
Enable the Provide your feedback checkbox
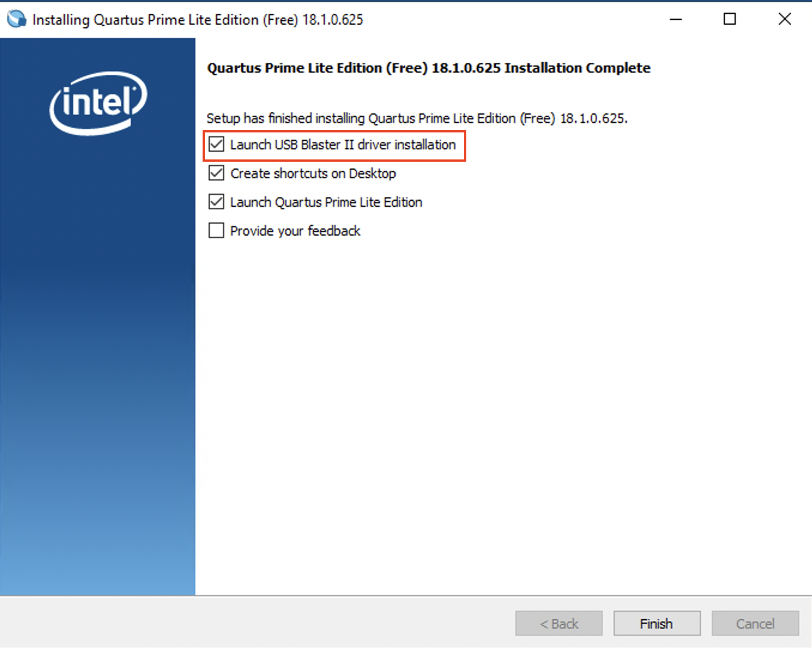pyautogui.click(x=216, y=231)
